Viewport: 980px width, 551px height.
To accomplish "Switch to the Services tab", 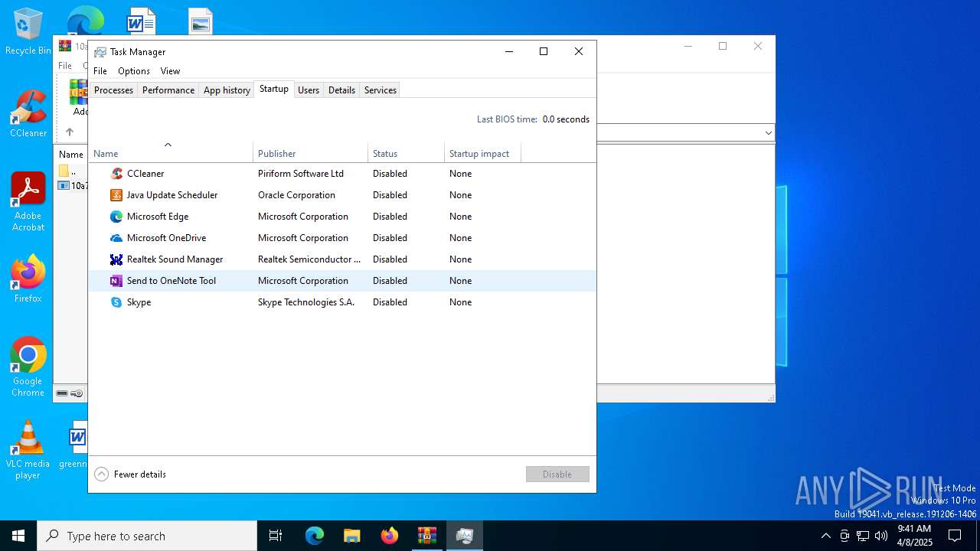I will tap(381, 90).
